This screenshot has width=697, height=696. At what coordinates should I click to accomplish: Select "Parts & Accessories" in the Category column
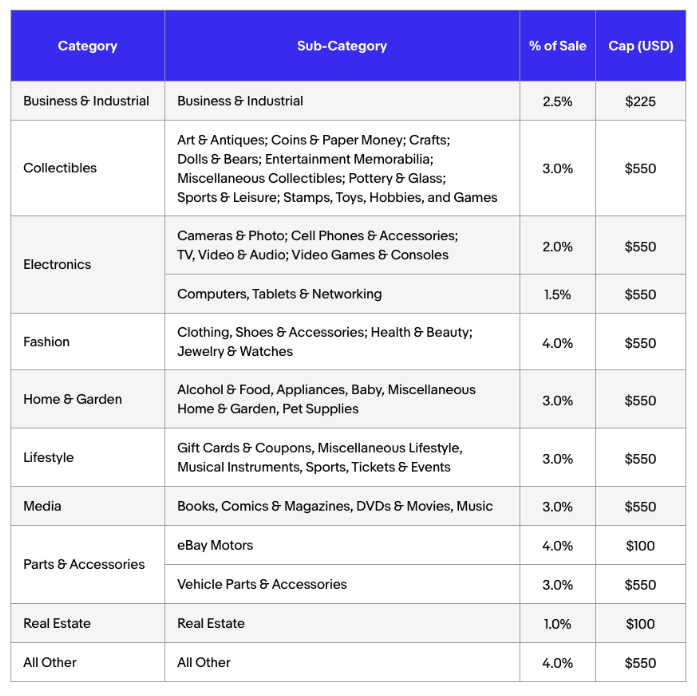click(x=84, y=565)
